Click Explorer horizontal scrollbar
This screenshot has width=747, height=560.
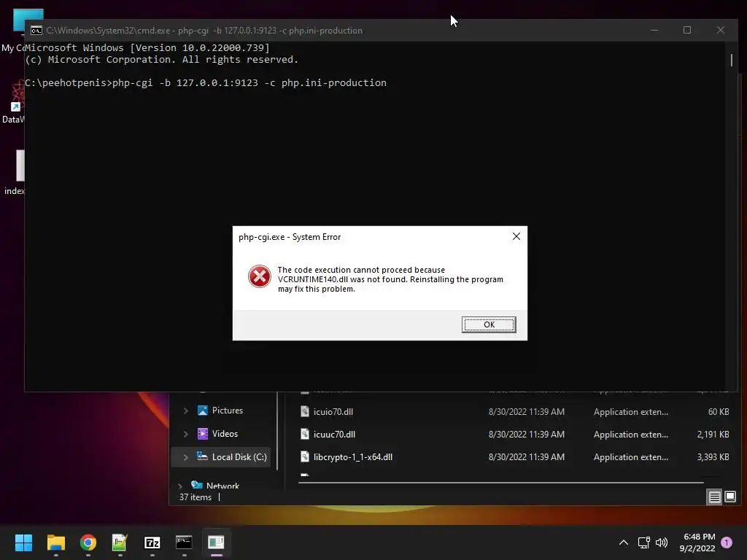click(x=500, y=483)
